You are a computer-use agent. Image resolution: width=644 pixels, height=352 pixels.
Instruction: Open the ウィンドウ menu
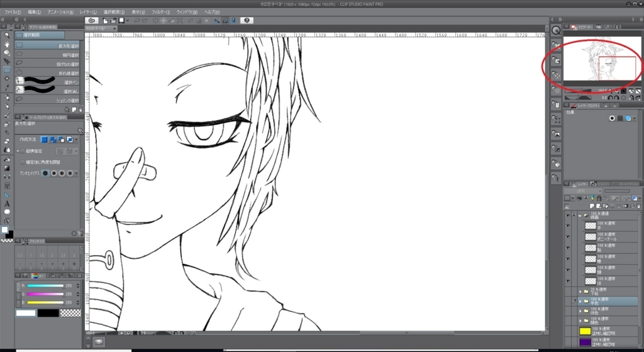(x=186, y=12)
